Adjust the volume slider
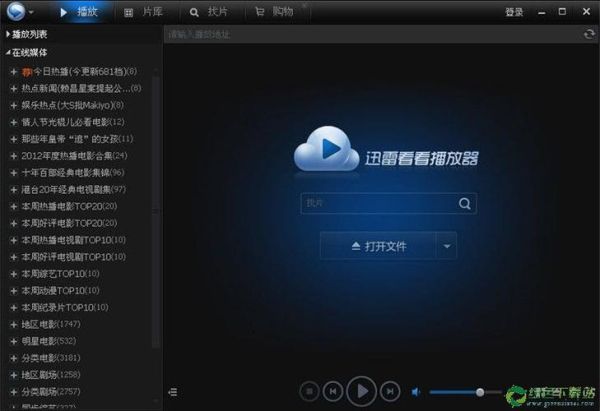This screenshot has width=600, height=411. click(480, 391)
